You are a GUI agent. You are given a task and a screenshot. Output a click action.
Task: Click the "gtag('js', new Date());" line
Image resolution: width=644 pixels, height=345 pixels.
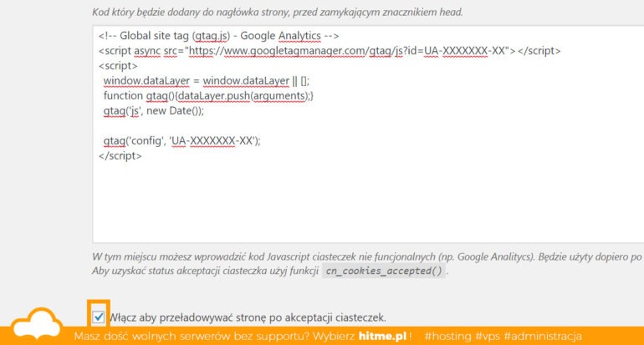154,111
